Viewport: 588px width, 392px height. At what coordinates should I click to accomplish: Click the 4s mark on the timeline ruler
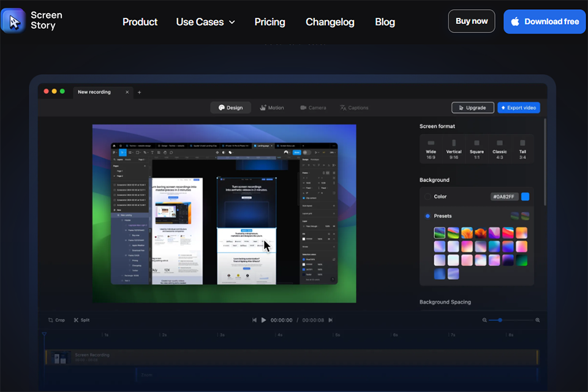280,334
